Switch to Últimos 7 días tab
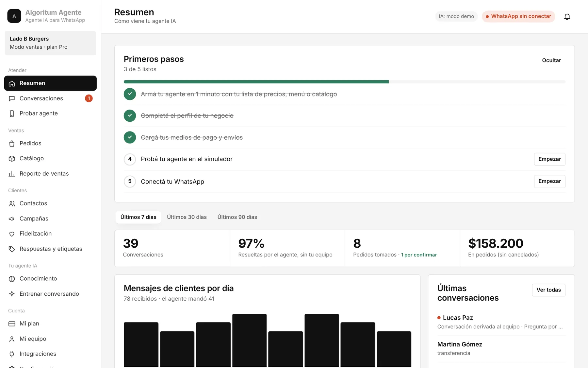The width and height of the screenshot is (588, 368). point(139,217)
